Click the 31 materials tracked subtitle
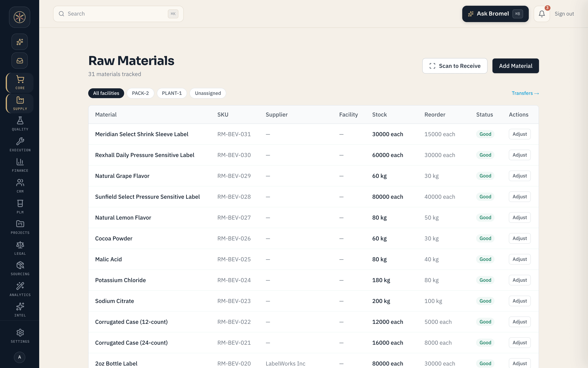588x368 pixels. tap(115, 74)
